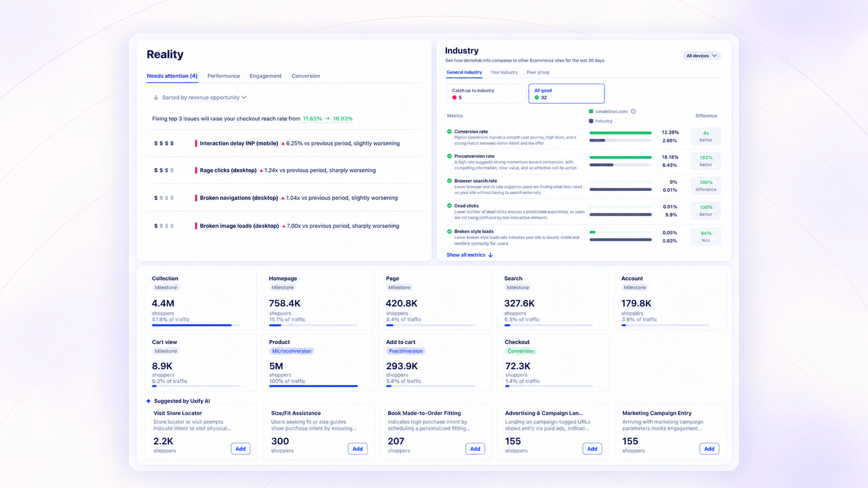Click Conversion rate green comparison bar

coord(621,132)
